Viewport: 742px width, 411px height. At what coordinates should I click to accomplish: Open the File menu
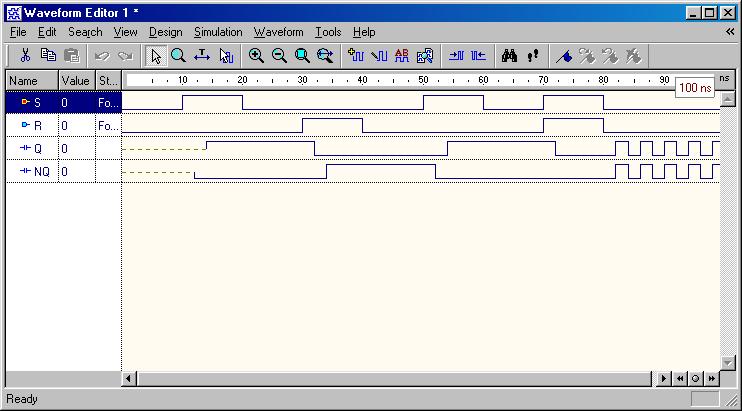click(18, 32)
